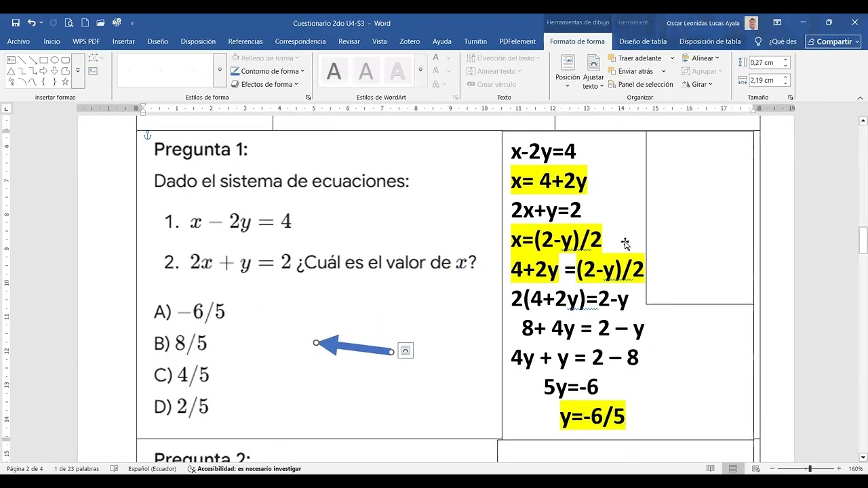Open Panel de selección
868x488 pixels.
(x=640, y=84)
